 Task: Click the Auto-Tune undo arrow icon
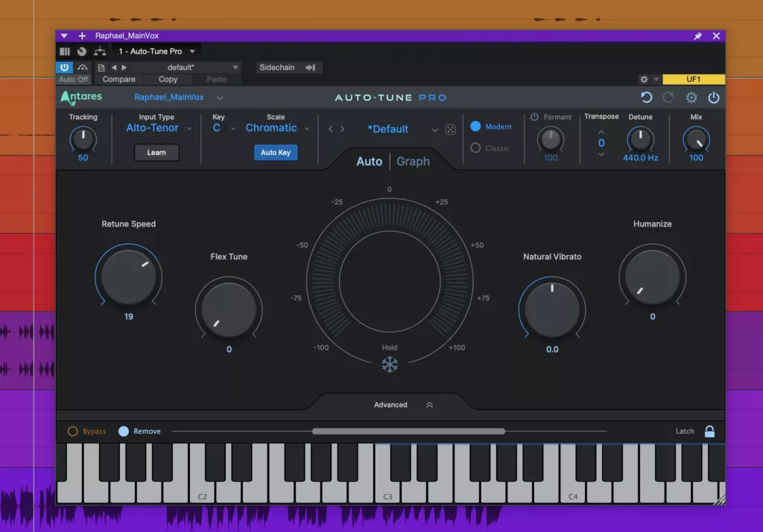646,98
